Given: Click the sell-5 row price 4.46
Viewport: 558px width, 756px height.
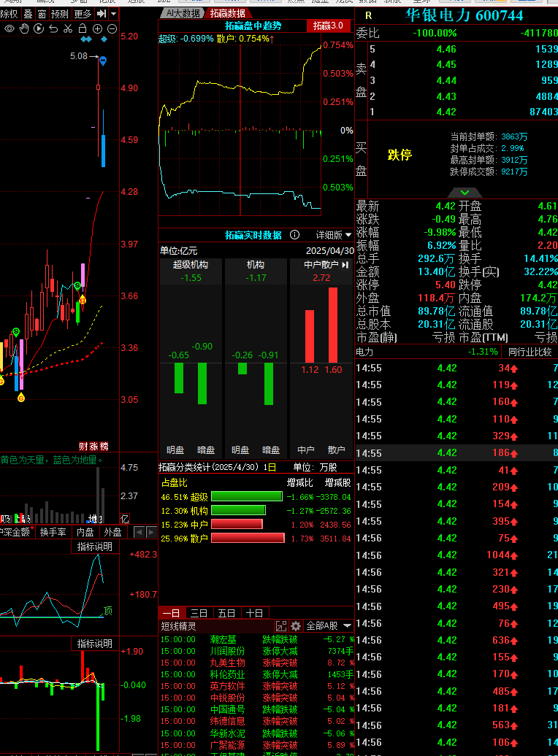Looking at the screenshot, I should [x=446, y=49].
